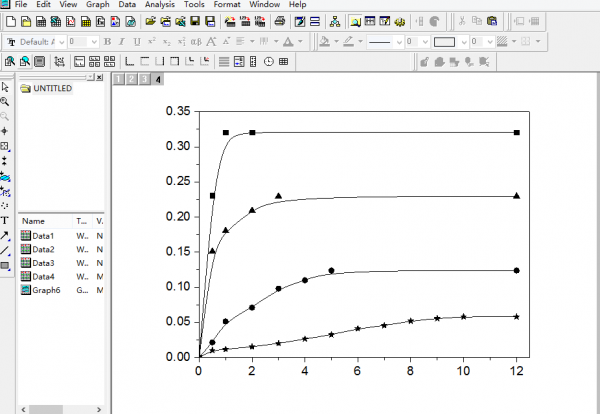Toggle Italic text formatting
This screenshot has height=414, width=600.
click(x=122, y=42)
